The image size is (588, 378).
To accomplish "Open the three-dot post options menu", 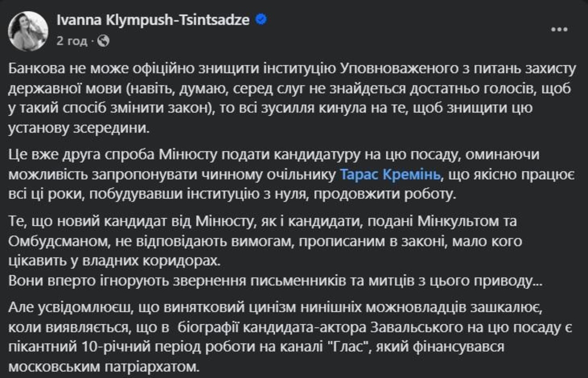I will (x=559, y=29).
